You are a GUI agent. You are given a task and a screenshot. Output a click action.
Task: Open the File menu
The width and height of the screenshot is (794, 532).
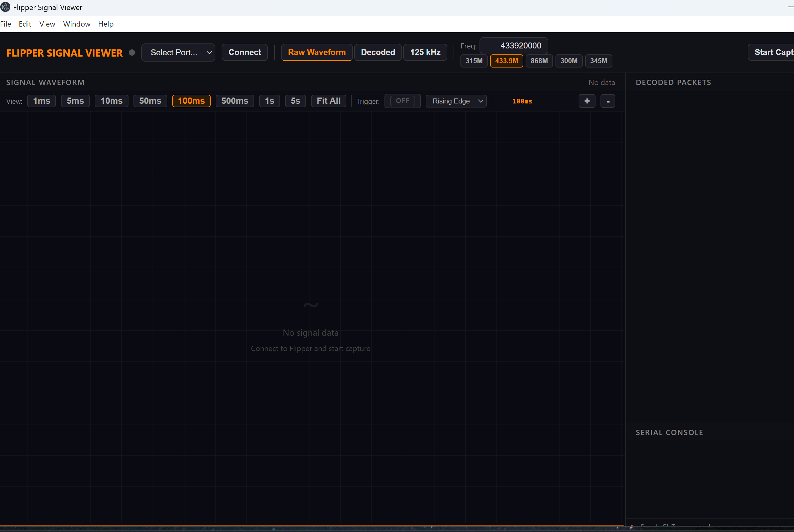click(x=6, y=24)
